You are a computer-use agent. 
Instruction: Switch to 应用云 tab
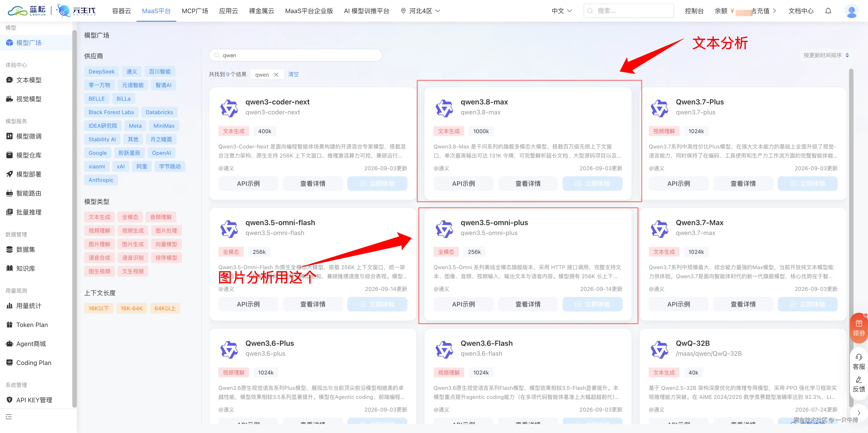[229, 11]
